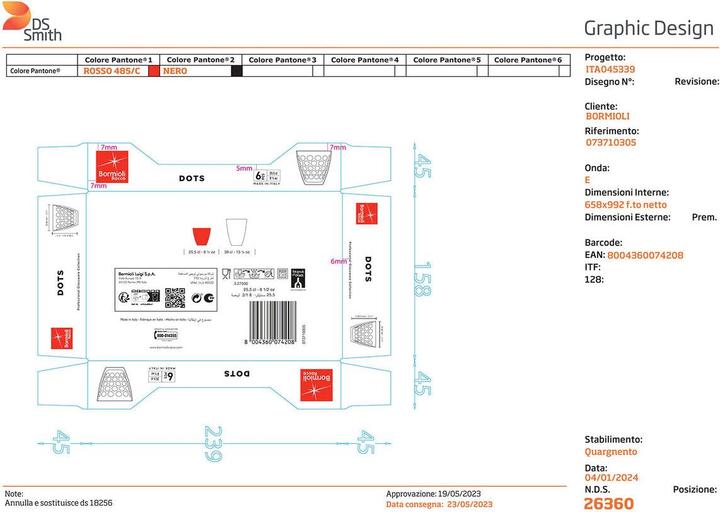Viewport: 720px width, 512px height.
Task: Click the Data consegna: 23/05/2023 text
Action: 439,505
